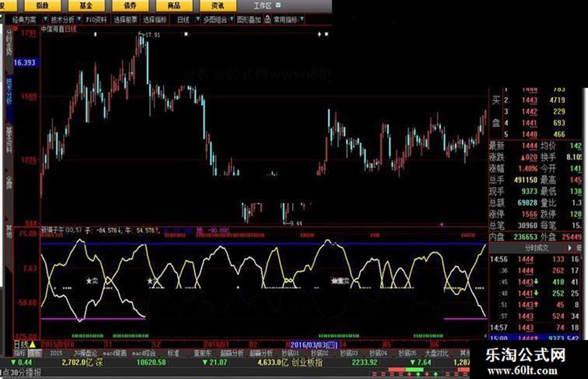
Task: Click the 中信海直 stock title
Action: (52, 29)
